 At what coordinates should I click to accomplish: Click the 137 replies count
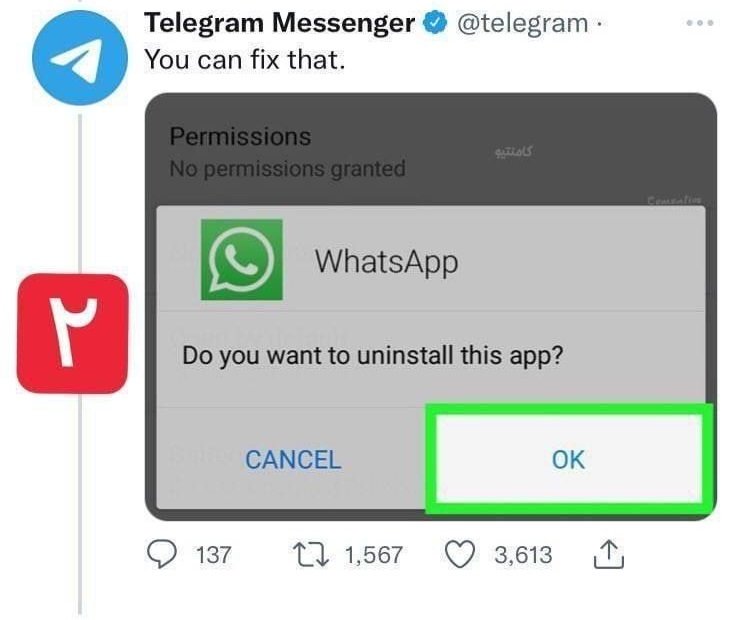(214, 555)
